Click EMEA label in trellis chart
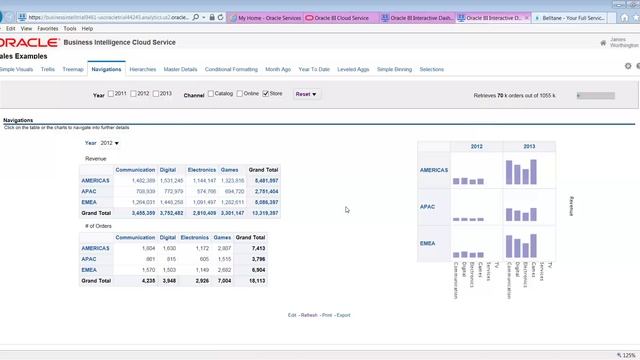This screenshot has width=640, height=360. coord(427,243)
